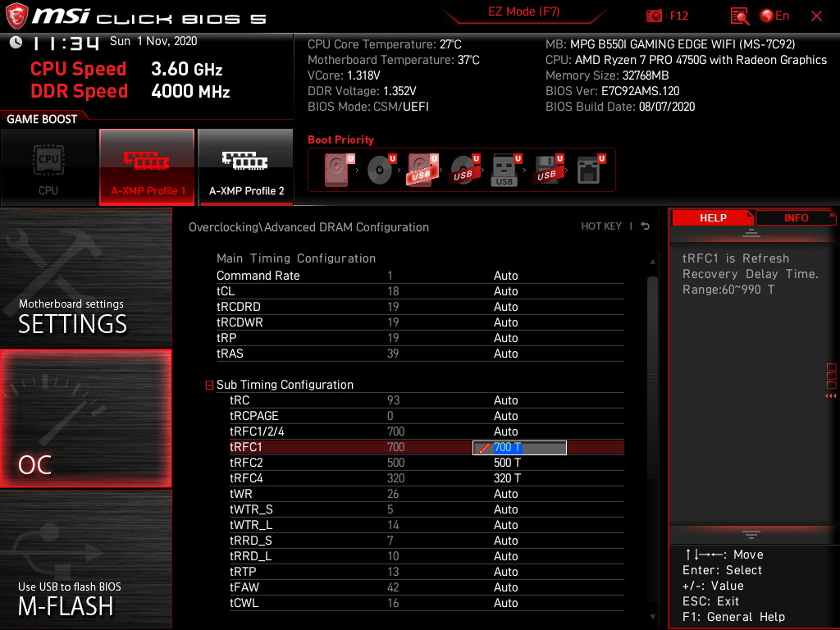Open the tRAS Auto setting

(x=505, y=353)
